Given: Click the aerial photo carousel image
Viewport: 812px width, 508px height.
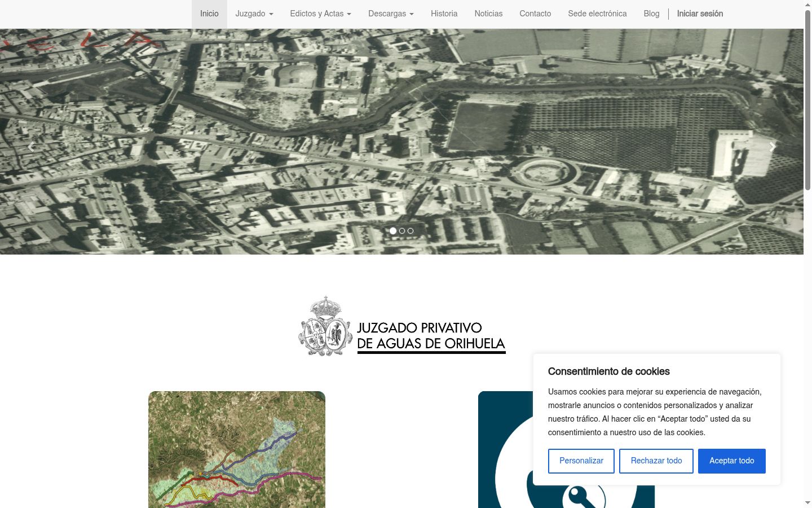Looking at the screenshot, I should tap(401, 141).
